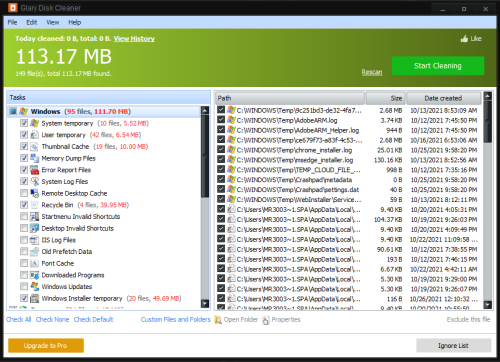The image size is (500, 362).
Task: Click Exclude this file
Action: point(468,319)
